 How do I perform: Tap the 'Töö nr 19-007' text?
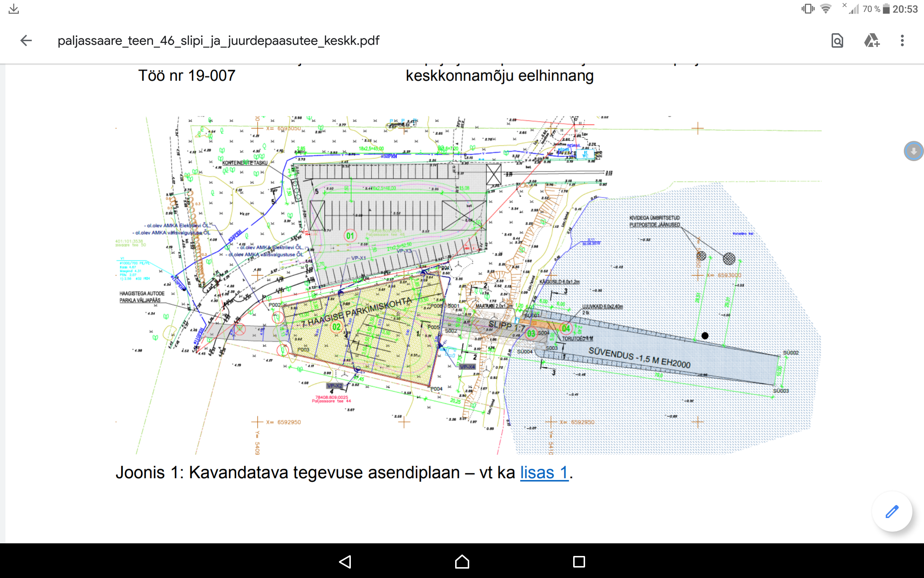tap(187, 75)
